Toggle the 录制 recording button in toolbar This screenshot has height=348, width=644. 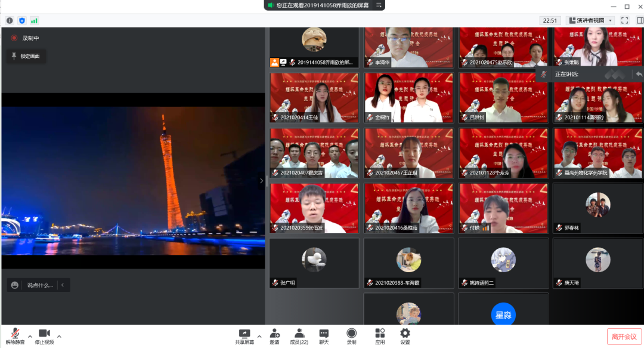click(x=351, y=335)
